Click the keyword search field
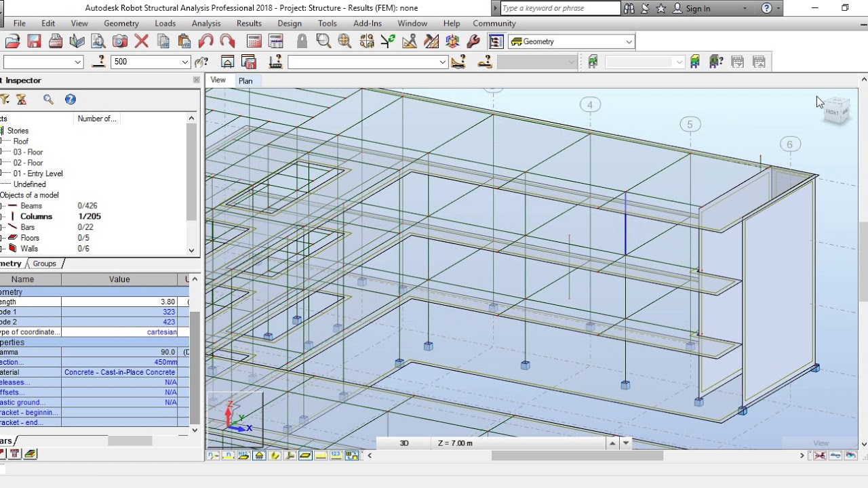Image resolution: width=868 pixels, height=488 pixels. tap(560, 8)
